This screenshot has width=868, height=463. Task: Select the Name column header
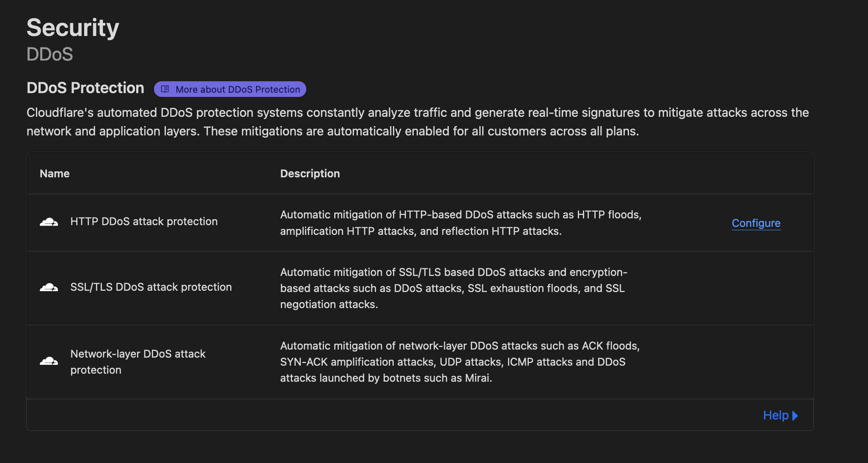[54, 173]
